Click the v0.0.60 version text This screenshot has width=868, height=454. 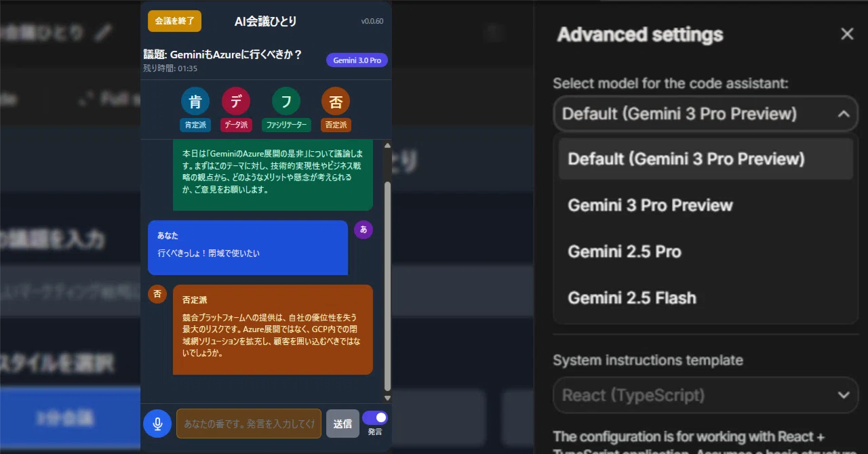pos(372,21)
